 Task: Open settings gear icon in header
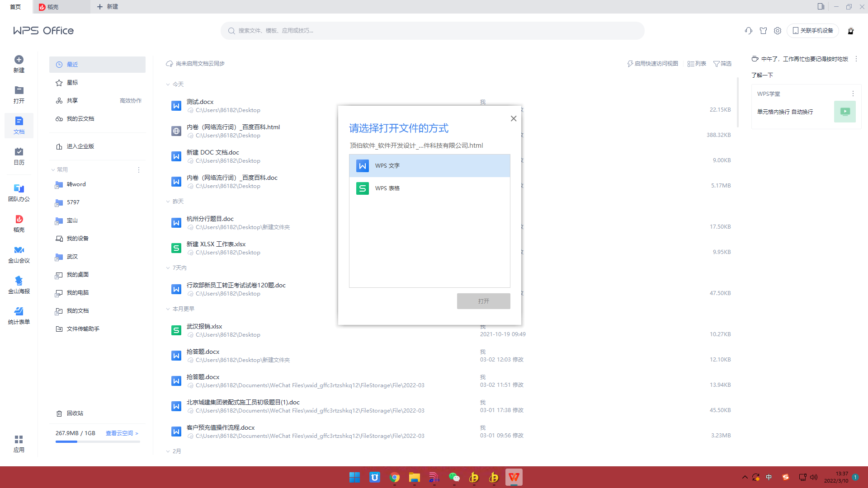777,31
